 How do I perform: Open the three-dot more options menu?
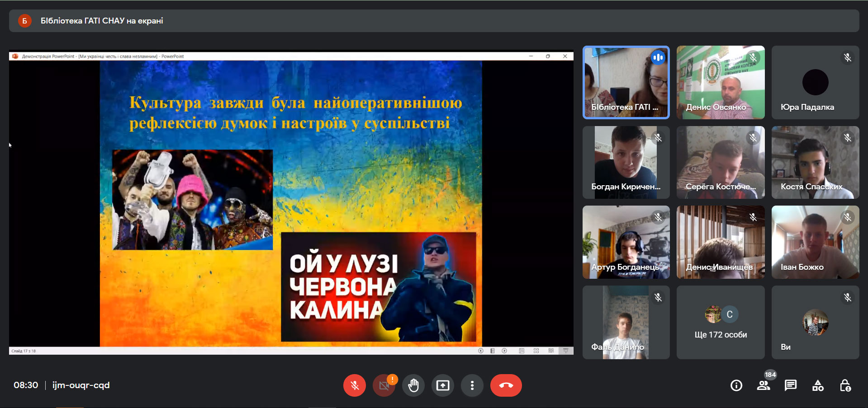tap(472, 385)
